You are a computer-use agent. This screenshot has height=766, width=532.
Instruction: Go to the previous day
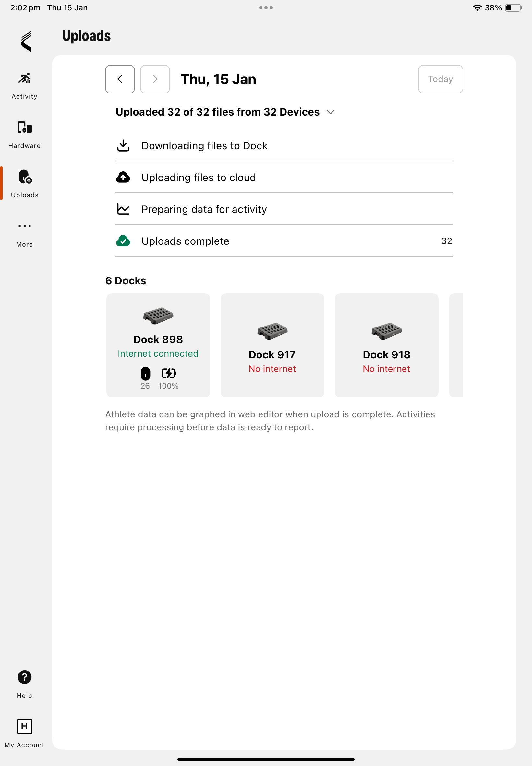(x=120, y=79)
